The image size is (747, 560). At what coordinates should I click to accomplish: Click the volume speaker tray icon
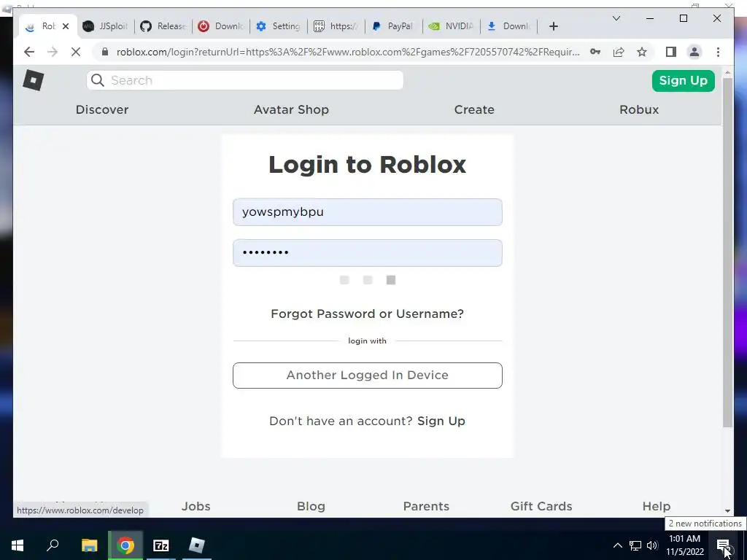652,545
